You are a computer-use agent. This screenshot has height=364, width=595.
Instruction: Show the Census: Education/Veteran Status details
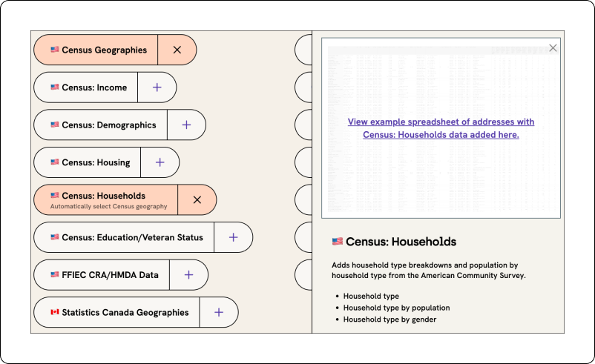(133, 238)
